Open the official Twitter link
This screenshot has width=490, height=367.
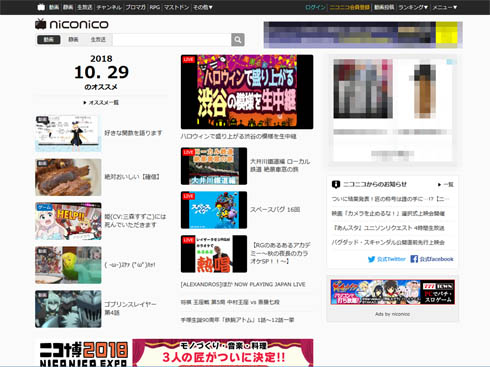(x=387, y=259)
